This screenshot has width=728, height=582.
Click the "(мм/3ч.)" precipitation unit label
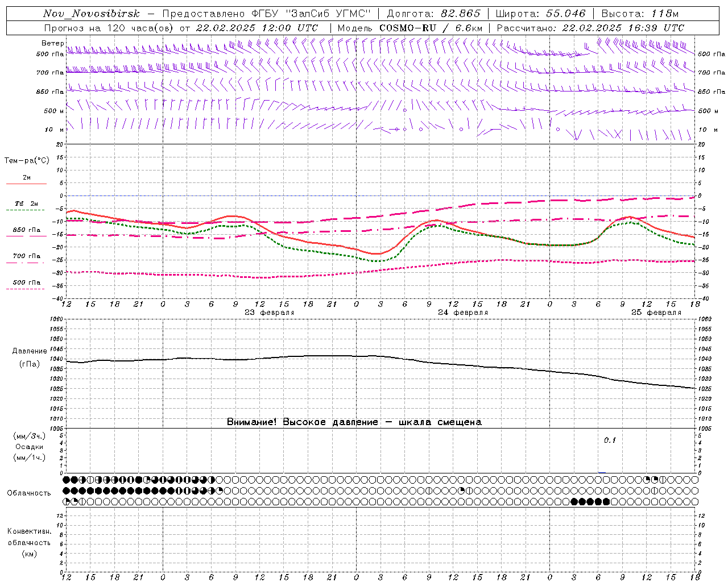click(x=30, y=436)
